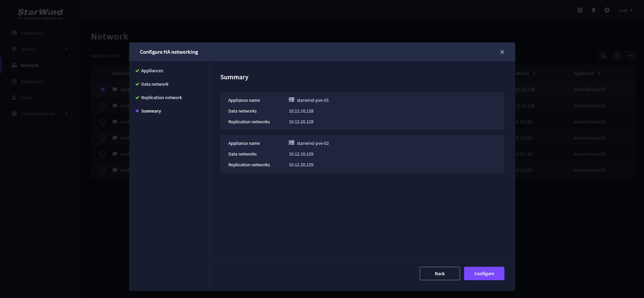The width and height of the screenshot is (644, 298).
Task: Click replication address 10.12.20.129 in summary
Action: 301,165
